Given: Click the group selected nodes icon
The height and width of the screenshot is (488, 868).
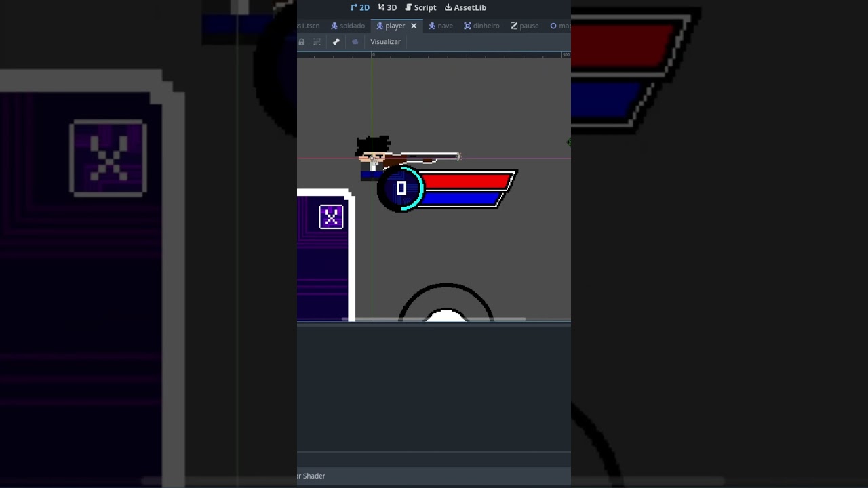Looking at the screenshot, I should point(317,42).
